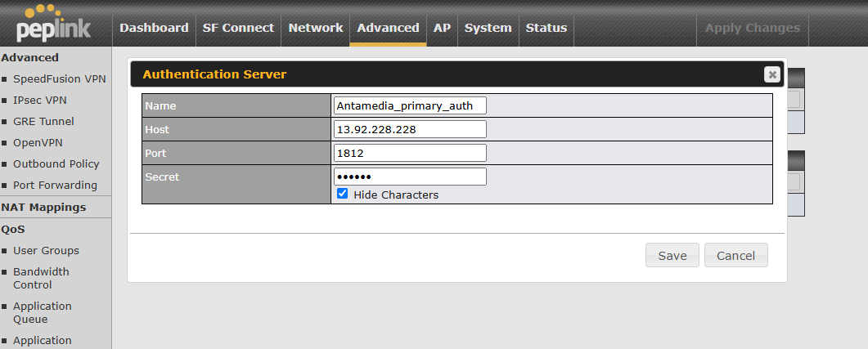
Task: Select the Status tab
Action: click(x=546, y=28)
